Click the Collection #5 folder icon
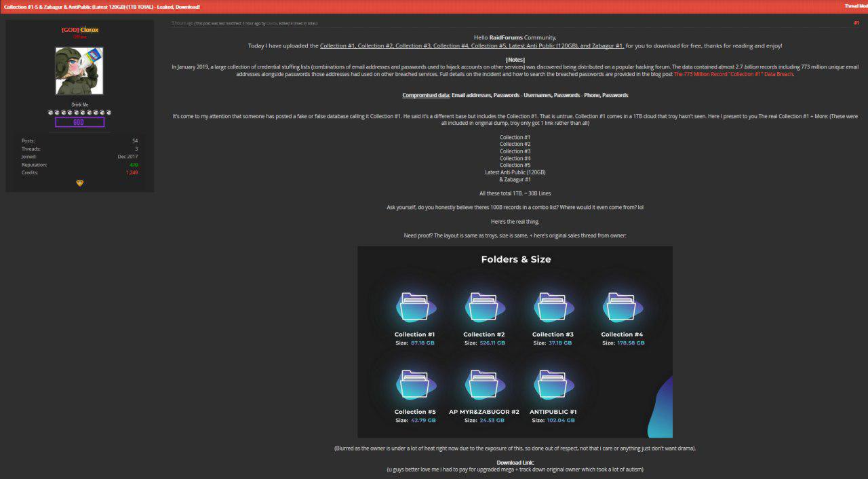 (x=414, y=384)
